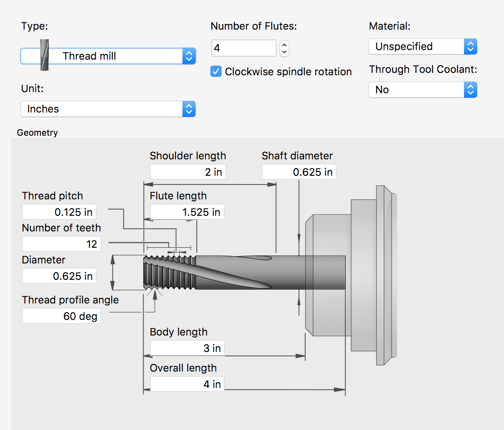Click the Number of Flutes input field
504x430 pixels.
click(x=244, y=48)
